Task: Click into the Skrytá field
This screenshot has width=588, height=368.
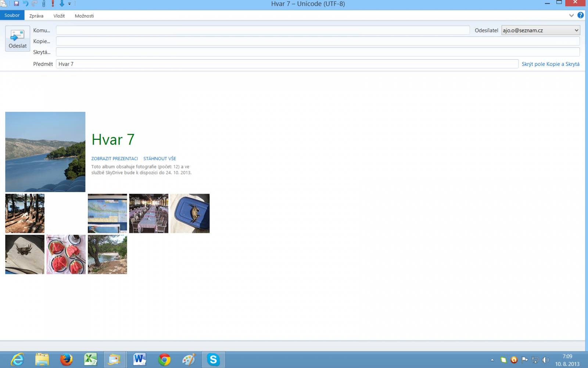Action: coord(318,52)
